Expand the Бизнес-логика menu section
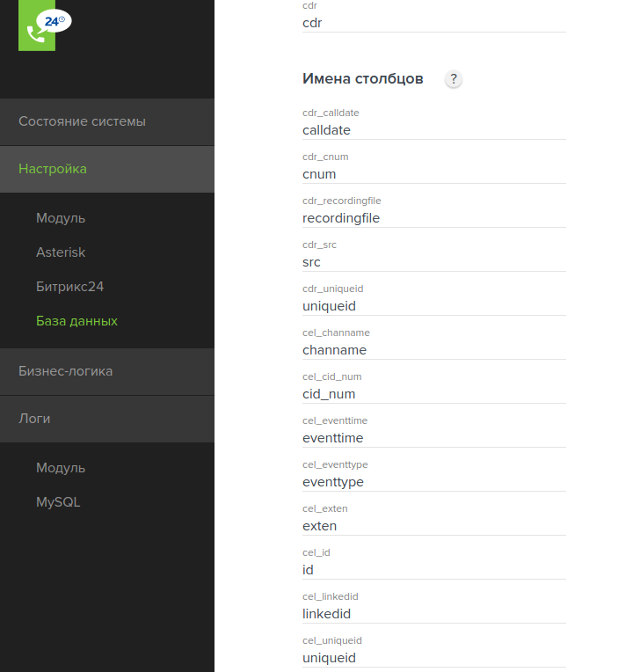The width and height of the screenshot is (640, 672). 107,371
